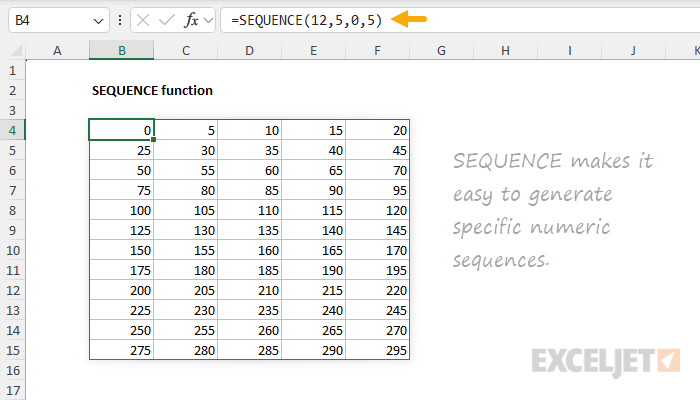Select row 2 header
This screenshot has height=400, width=700.
[12, 91]
